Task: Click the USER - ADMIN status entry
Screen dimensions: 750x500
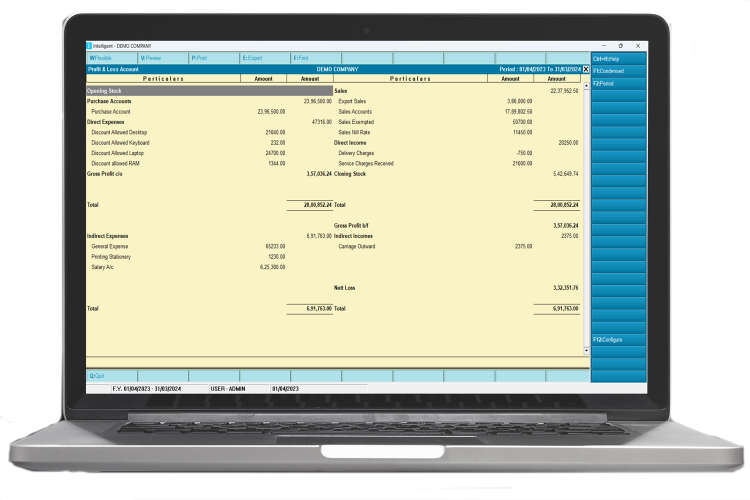Action: point(228,389)
